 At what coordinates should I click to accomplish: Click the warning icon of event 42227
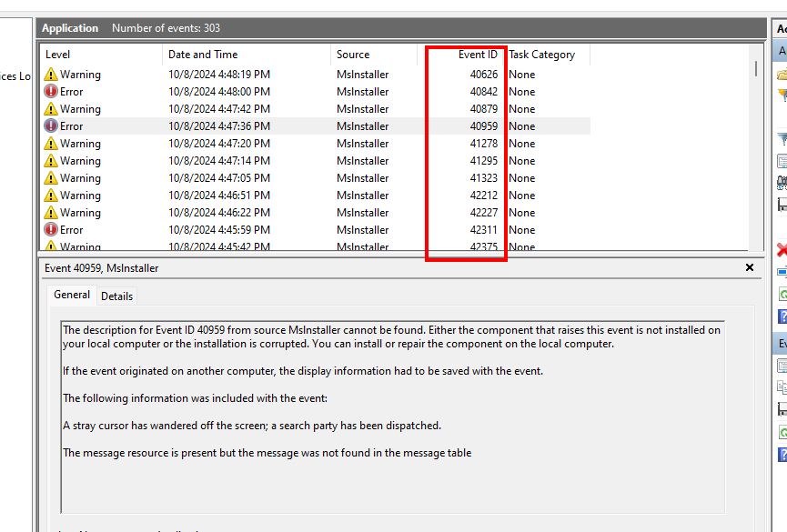tap(51, 213)
